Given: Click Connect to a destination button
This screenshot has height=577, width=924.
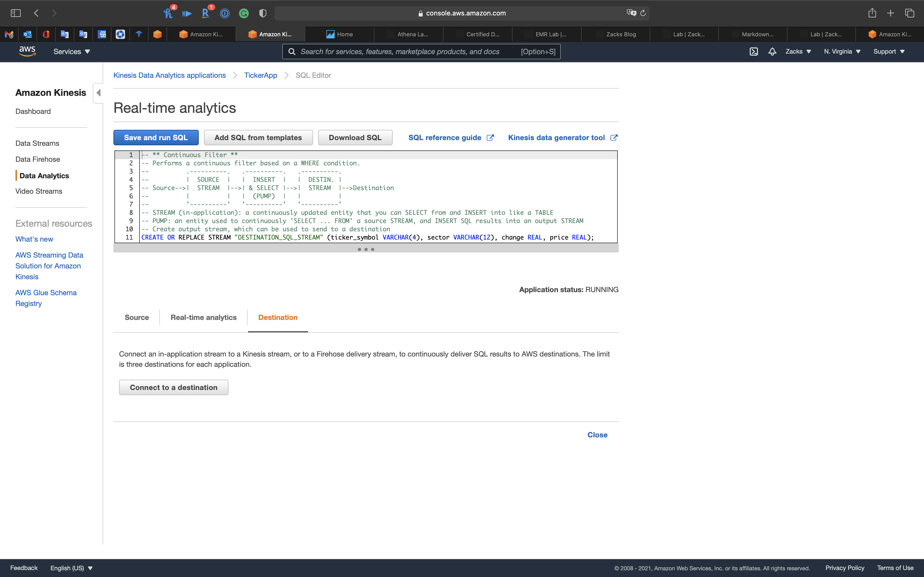Looking at the screenshot, I should pyautogui.click(x=173, y=387).
